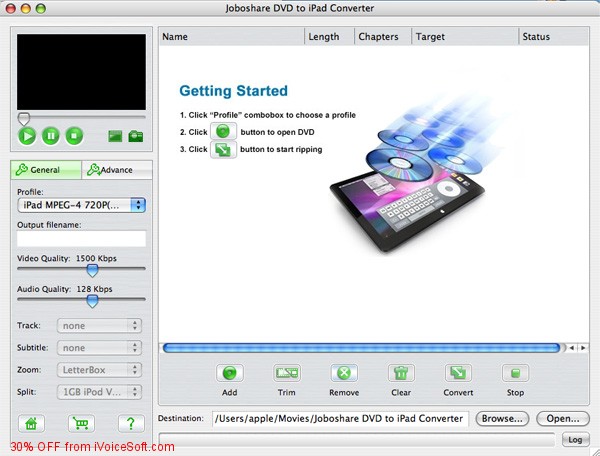
Task: Click the green zoom window button
Action: tap(41, 8)
